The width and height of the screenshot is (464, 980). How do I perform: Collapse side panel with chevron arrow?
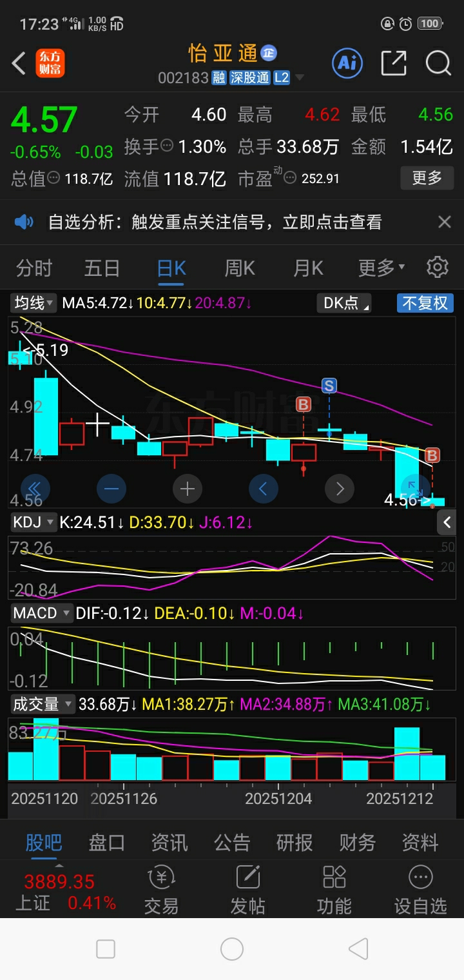[447, 522]
